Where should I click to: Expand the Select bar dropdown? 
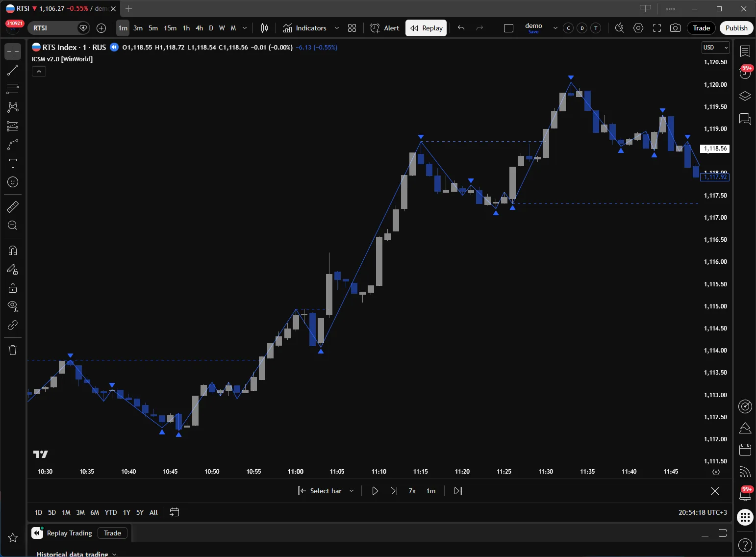[x=352, y=491]
